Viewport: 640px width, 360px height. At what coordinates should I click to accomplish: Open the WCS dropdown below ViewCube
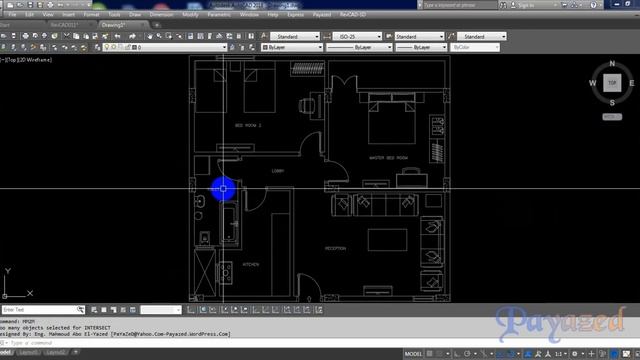coord(612,117)
